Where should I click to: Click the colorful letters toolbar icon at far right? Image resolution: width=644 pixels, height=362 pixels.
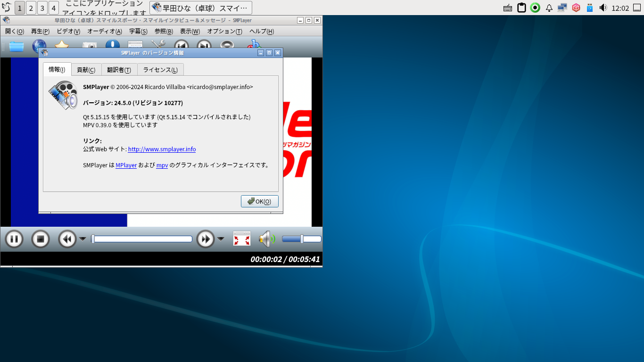pos(254,45)
